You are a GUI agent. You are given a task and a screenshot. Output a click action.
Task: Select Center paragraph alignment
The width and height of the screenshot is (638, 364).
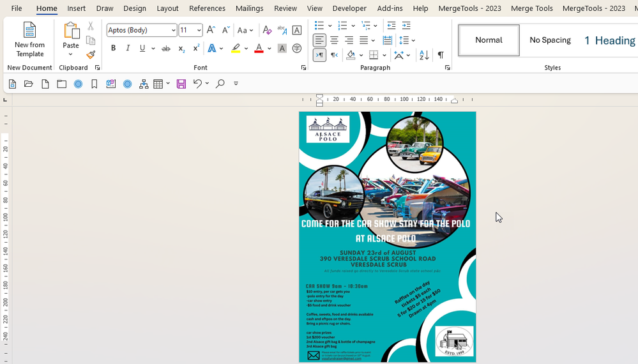point(334,40)
